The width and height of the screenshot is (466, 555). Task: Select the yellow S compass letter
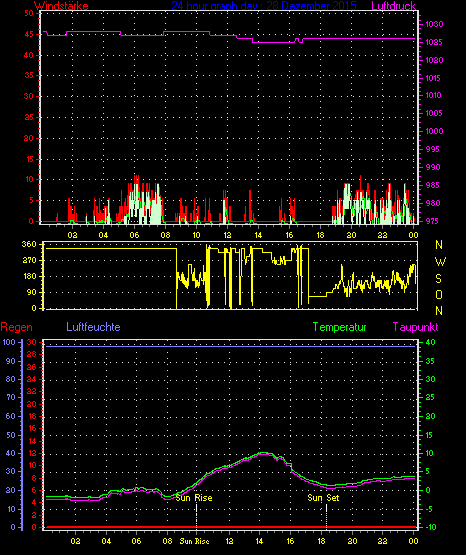point(438,279)
